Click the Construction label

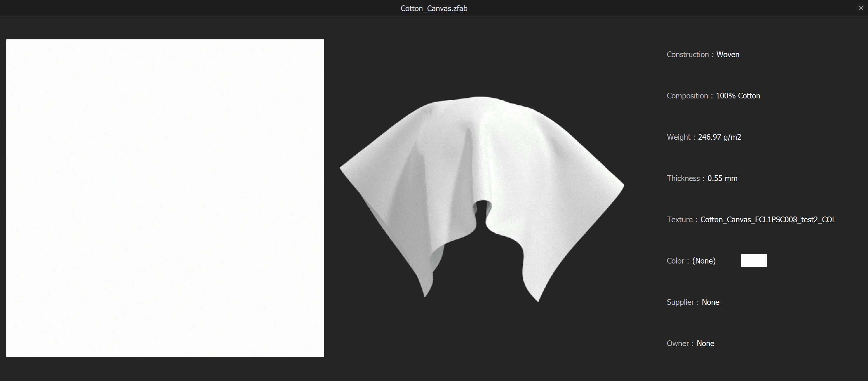pyautogui.click(x=687, y=55)
